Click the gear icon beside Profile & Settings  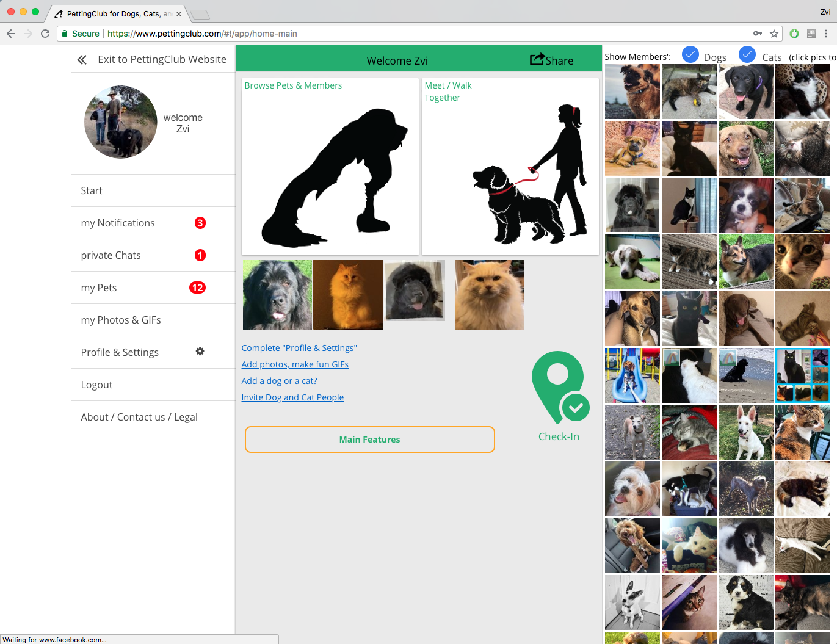[x=200, y=352]
